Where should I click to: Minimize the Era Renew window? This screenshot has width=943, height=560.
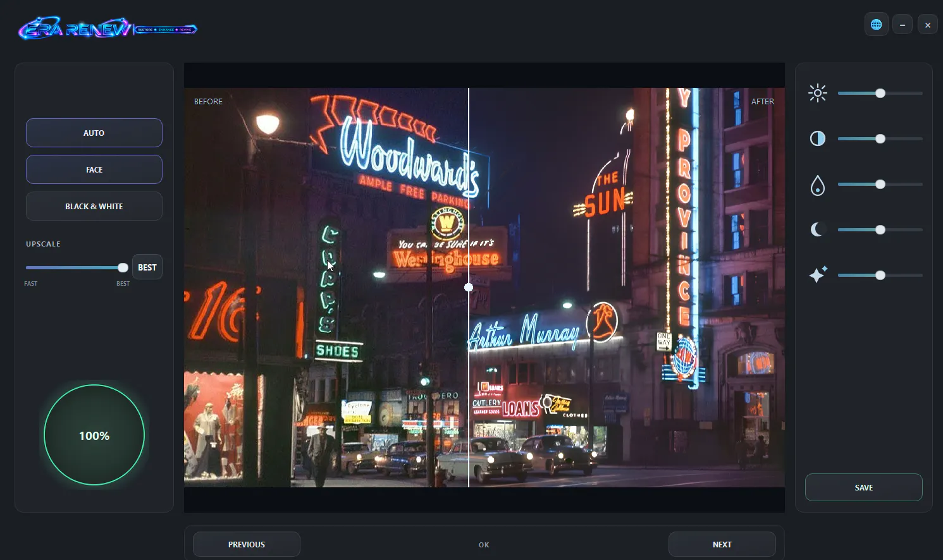click(x=903, y=25)
